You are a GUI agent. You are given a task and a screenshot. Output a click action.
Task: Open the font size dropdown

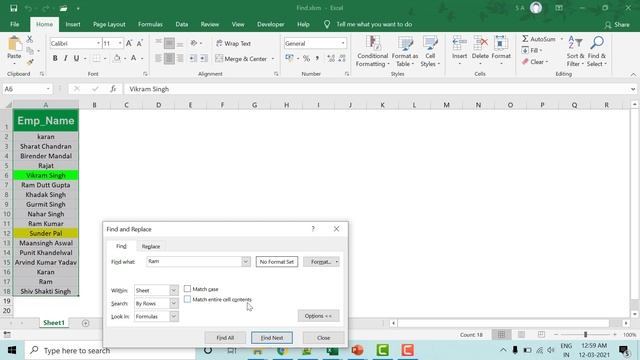(120, 43)
